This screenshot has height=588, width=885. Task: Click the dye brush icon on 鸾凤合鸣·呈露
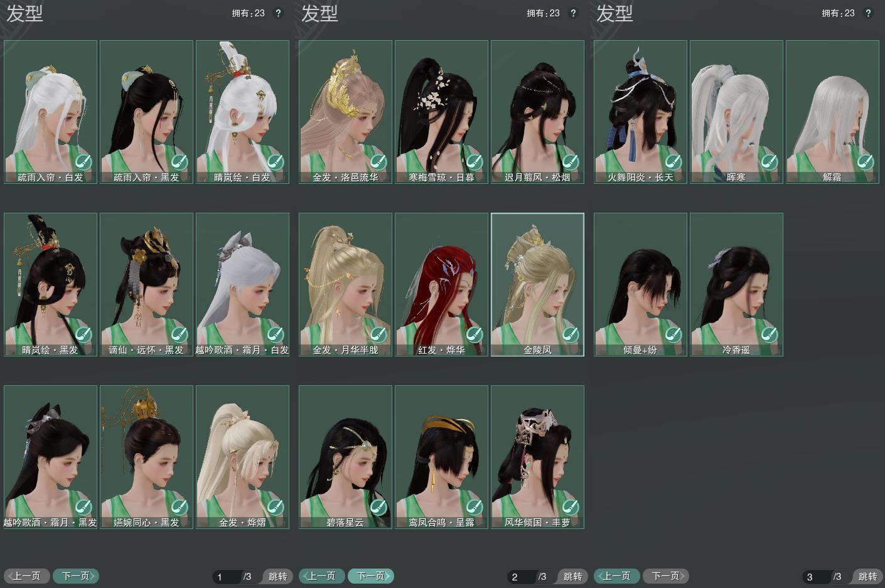(x=475, y=507)
